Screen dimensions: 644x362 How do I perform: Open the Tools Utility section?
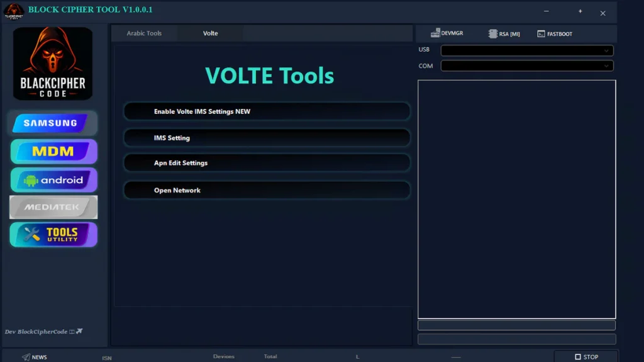53,235
